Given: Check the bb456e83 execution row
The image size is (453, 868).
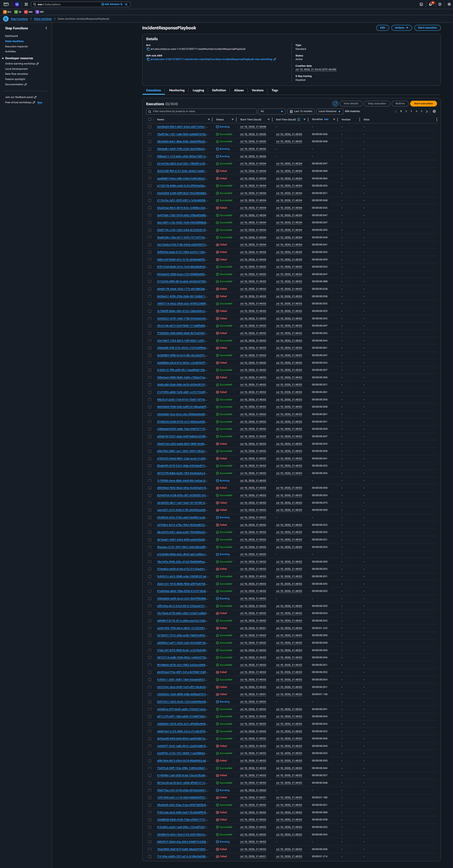Looking at the screenshot, I should [150, 127].
